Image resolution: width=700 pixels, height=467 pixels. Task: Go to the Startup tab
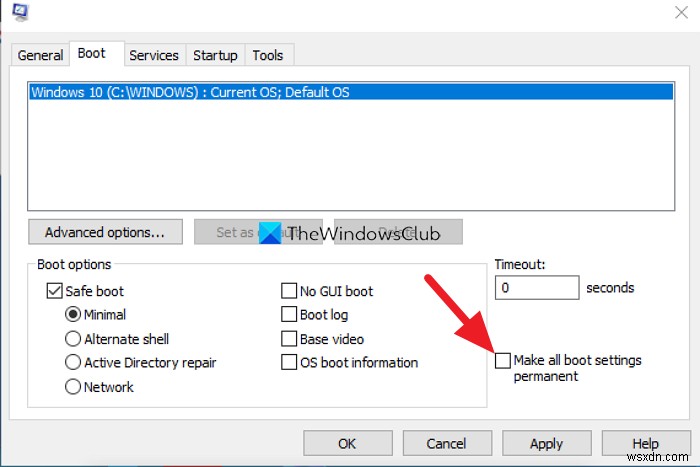[215, 55]
